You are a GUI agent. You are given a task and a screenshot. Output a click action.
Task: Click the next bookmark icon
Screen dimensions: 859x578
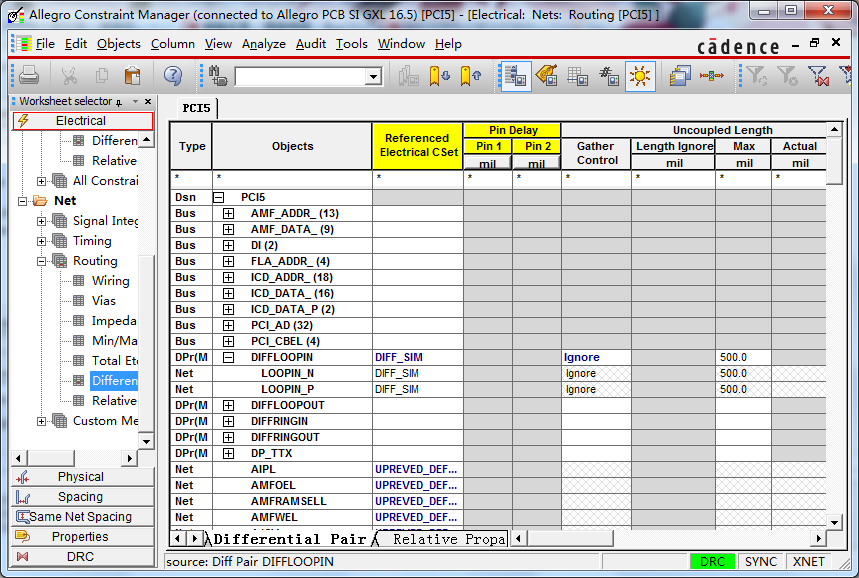[x=439, y=76]
